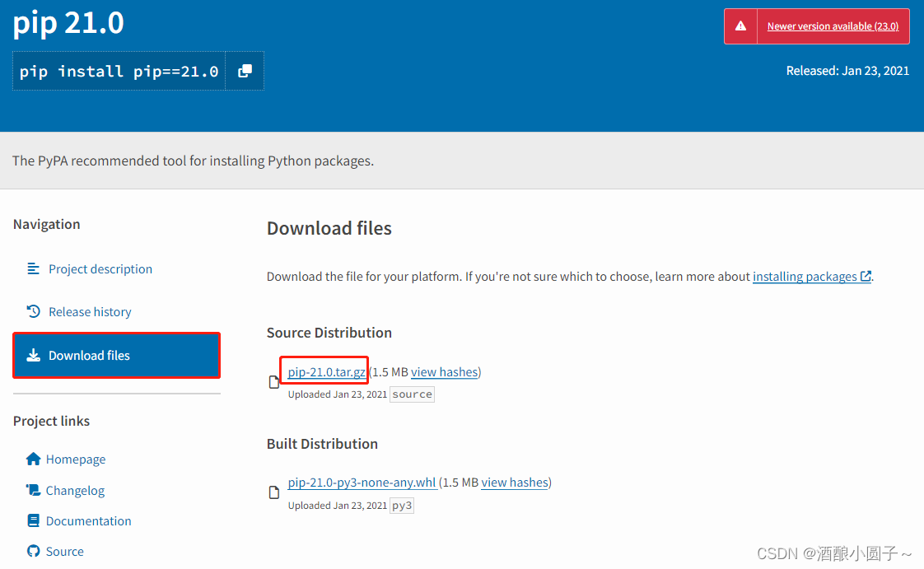
Task: Open the Release history tab
Action: tap(90, 311)
